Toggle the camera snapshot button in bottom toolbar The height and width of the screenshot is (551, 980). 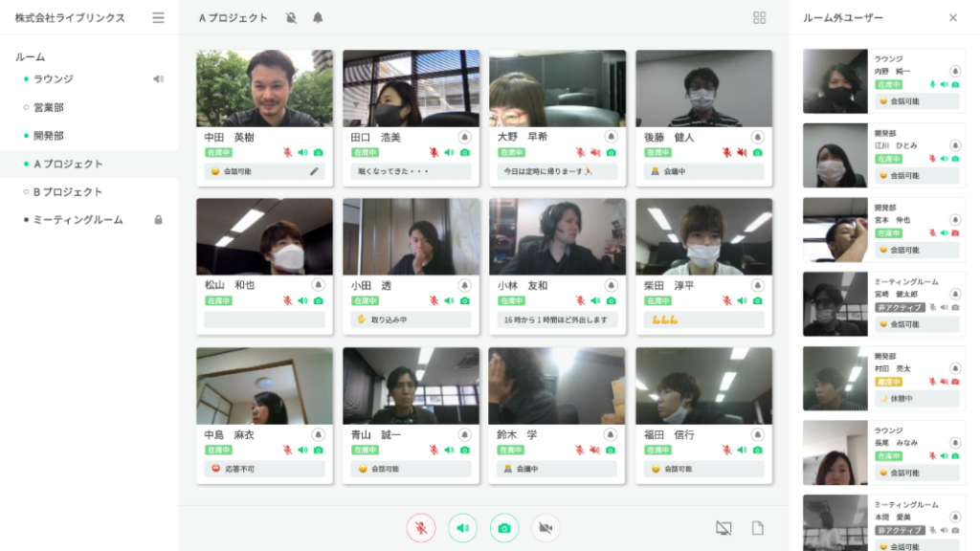click(x=504, y=528)
